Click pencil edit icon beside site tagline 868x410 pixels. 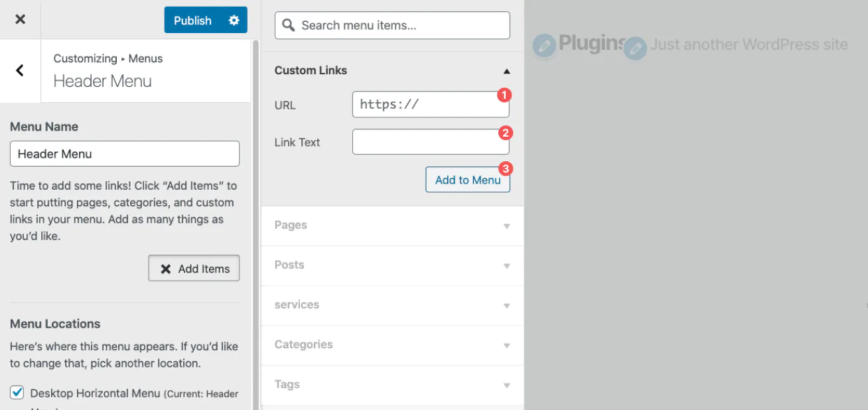[635, 48]
